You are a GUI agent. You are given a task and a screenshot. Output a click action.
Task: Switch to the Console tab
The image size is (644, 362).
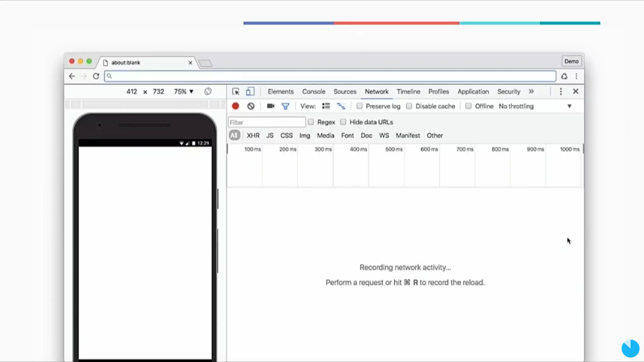click(x=314, y=91)
